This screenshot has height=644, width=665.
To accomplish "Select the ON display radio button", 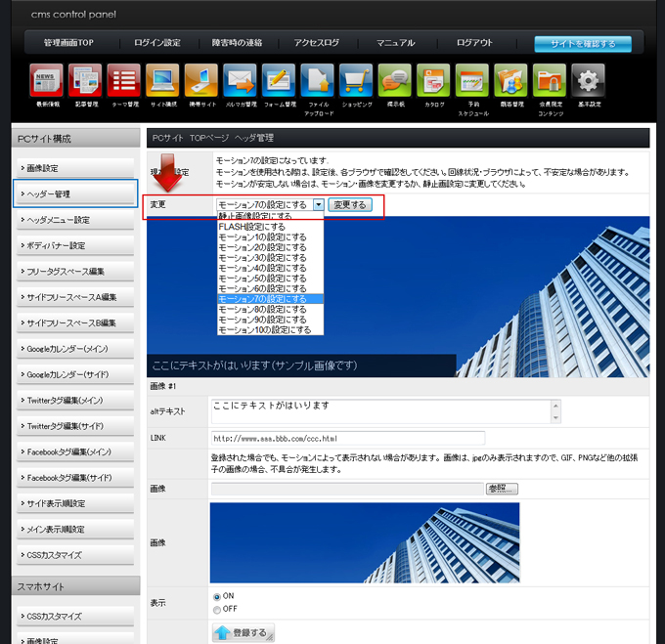I will 217,596.
